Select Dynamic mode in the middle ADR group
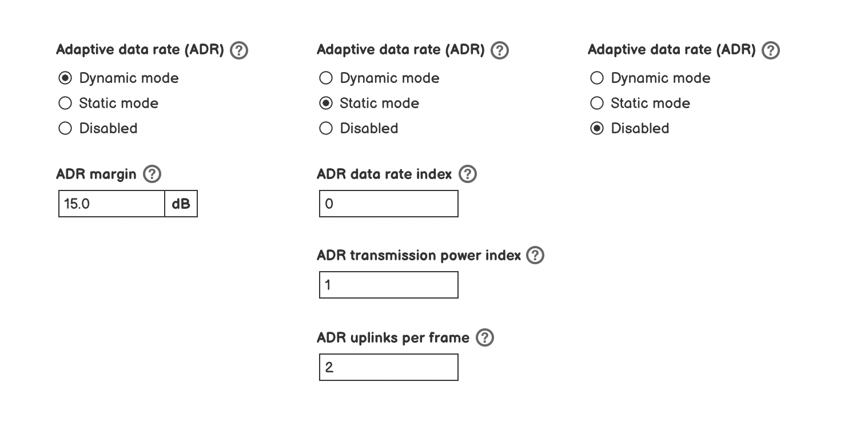 tap(325, 78)
